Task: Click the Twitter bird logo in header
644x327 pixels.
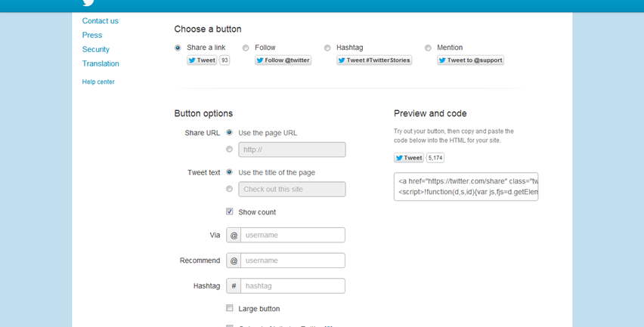Action: coord(88,2)
